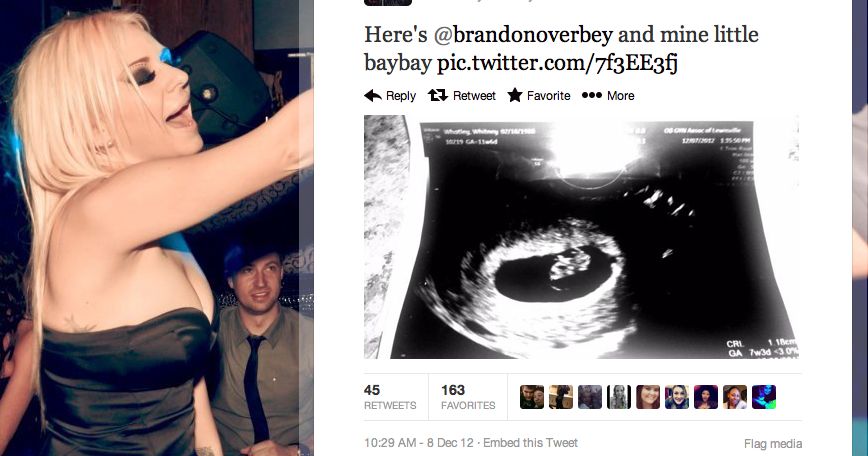View the 45 Retweets count
868x456 pixels.
tap(390, 397)
